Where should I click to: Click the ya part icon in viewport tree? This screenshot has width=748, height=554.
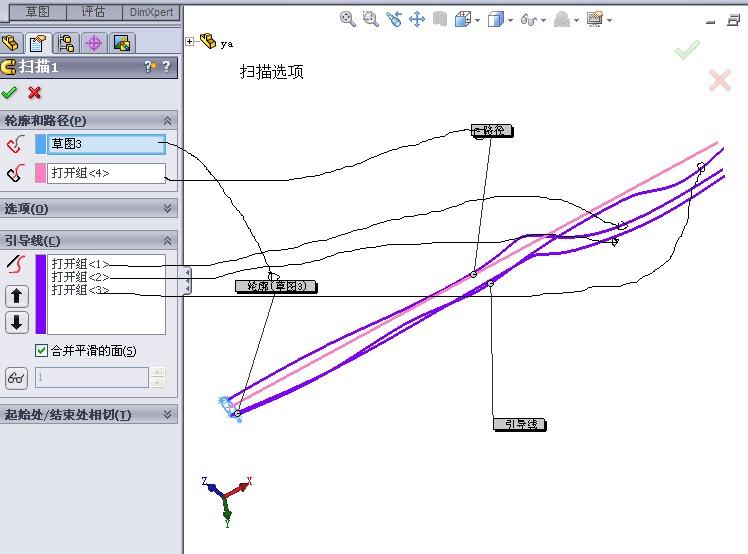pyautogui.click(x=208, y=41)
